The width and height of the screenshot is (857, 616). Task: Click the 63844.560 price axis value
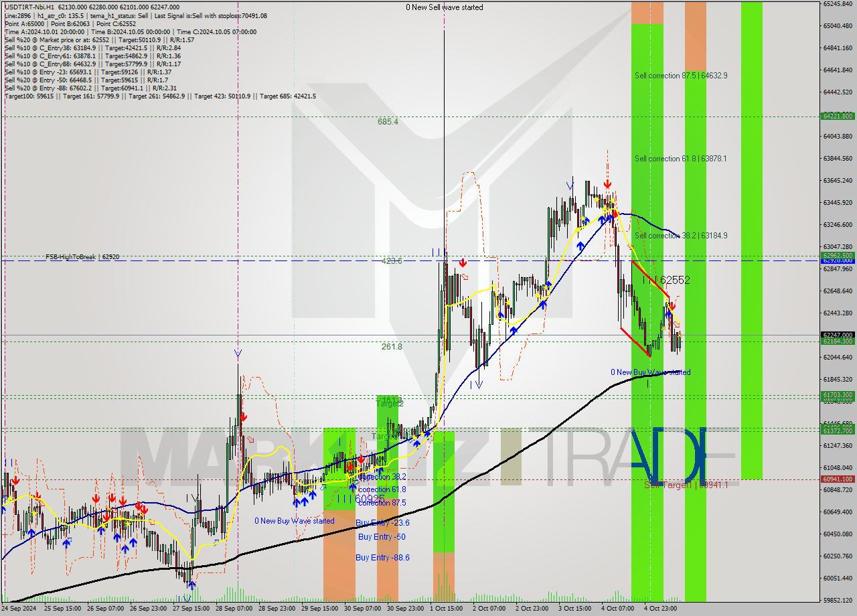pyautogui.click(x=838, y=159)
